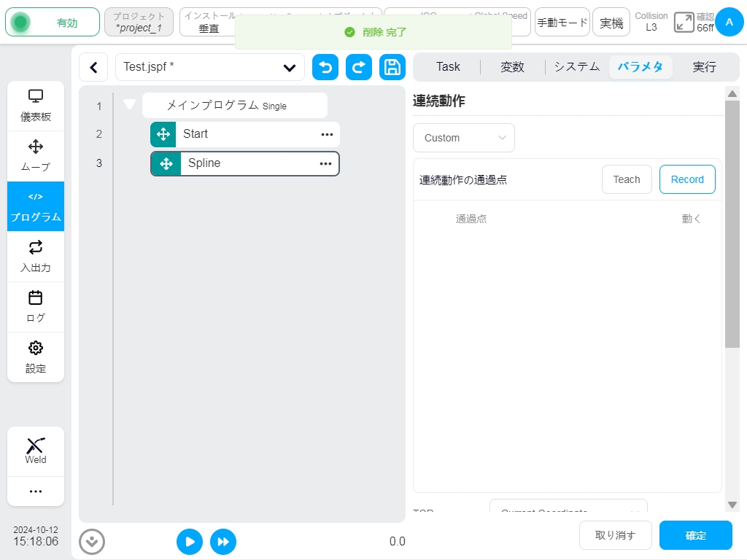Click the scrollbar down arrow

click(732, 505)
